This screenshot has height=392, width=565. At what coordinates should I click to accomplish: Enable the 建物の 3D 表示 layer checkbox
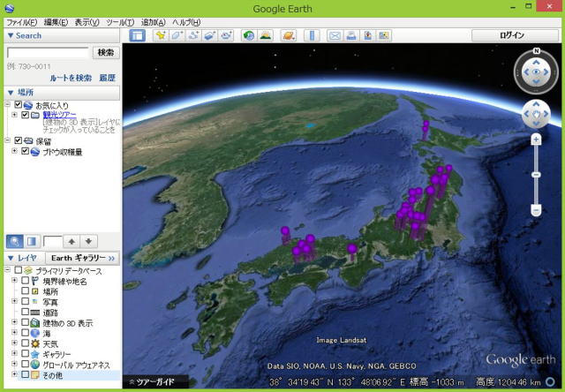tap(26, 321)
